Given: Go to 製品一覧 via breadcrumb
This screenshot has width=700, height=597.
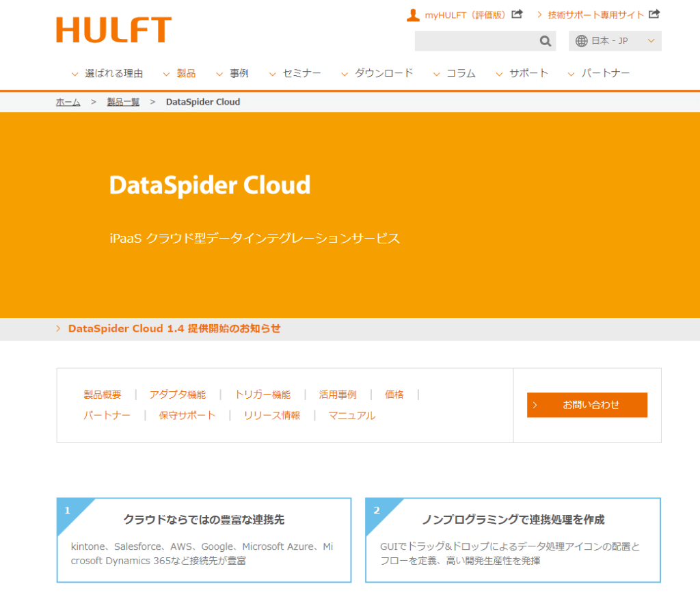Looking at the screenshot, I should (123, 103).
